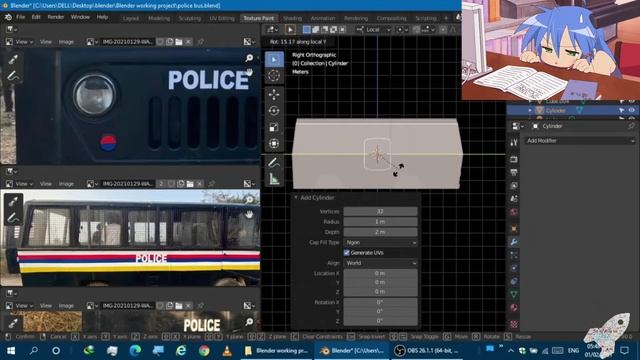The width and height of the screenshot is (640, 360).
Task: Toggle proportional editing in viewport header
Action: (x=443, y=29)
